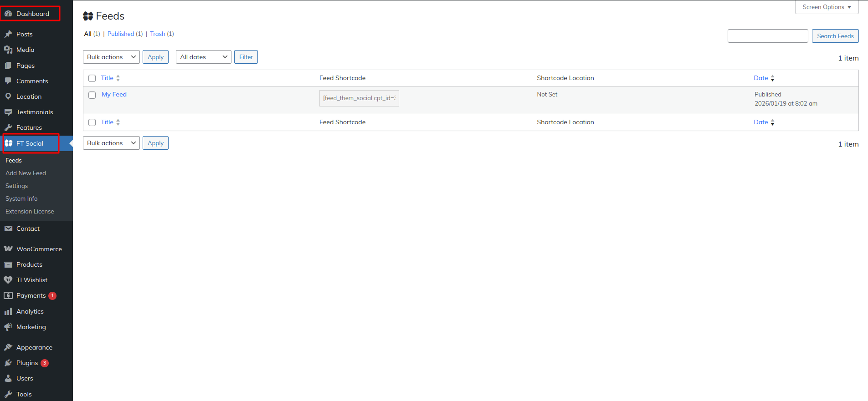Click the 'Not Set' shortcode location
This screenshot has width=868, height=401.
[x=547, y=94]
